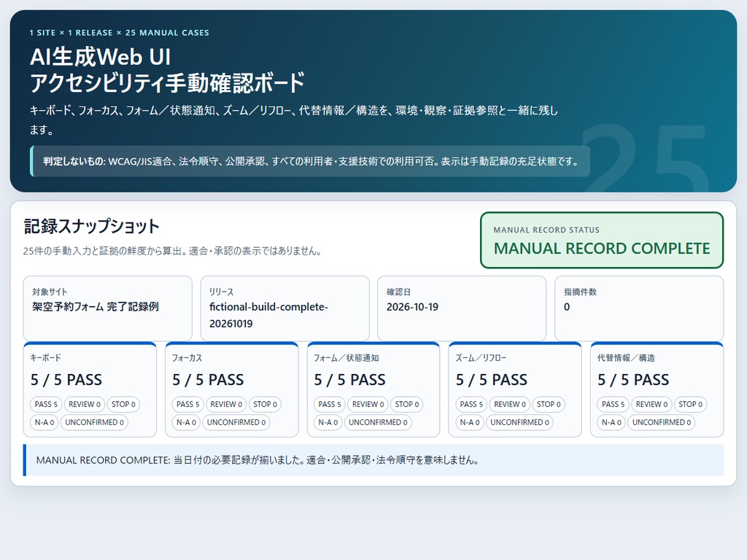Click N-A 0 chip in 代替情報／構造 card
Image resolution: width=747 pixels, height=560 pixels.
[611, 422]
